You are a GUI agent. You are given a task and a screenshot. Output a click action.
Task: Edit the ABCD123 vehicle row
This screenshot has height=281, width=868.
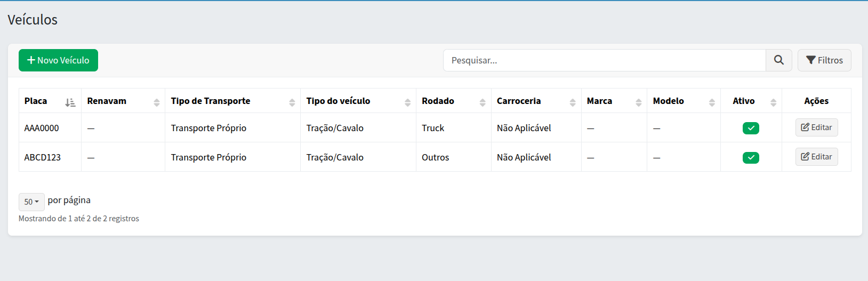pos(816,157)
